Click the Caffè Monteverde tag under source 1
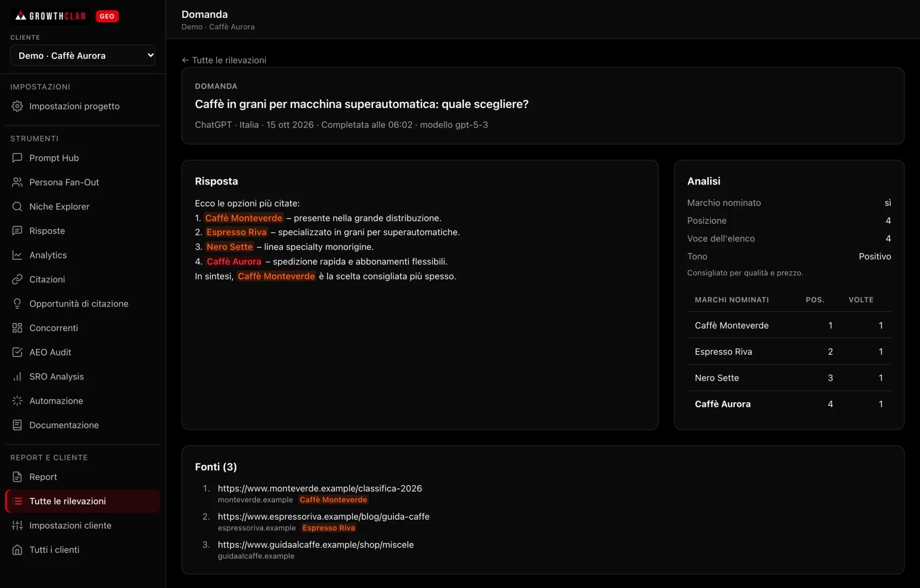The width and height of the screenshot is (920, 588). (333, 500)
